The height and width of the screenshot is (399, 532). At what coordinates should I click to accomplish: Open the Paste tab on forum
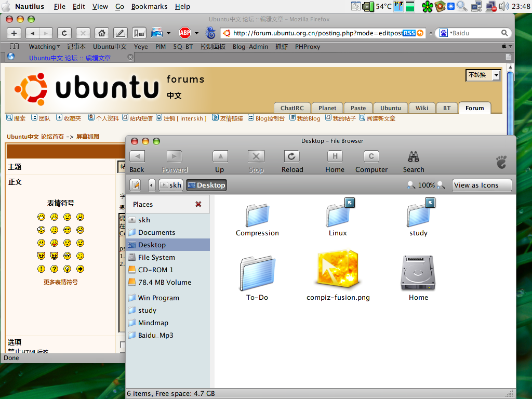click(x=358, y=108)
